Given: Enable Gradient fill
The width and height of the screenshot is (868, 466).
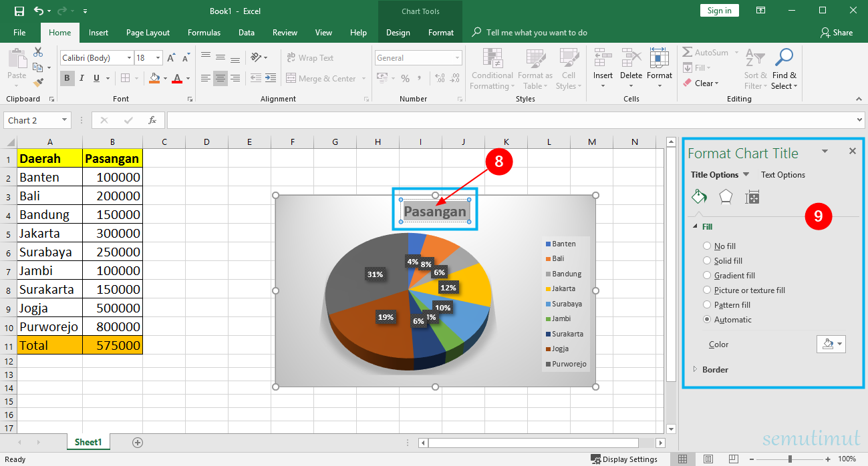Looking at the screenshot, I should pos(707,275).
